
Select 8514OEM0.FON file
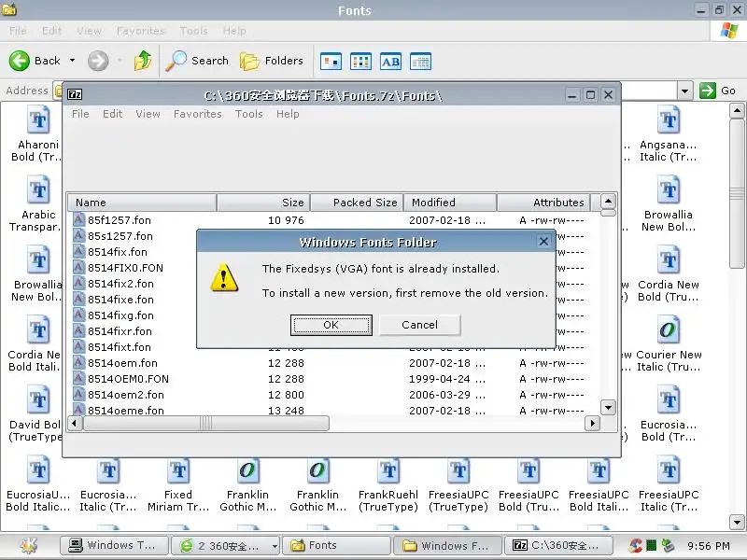pos(128,379)
